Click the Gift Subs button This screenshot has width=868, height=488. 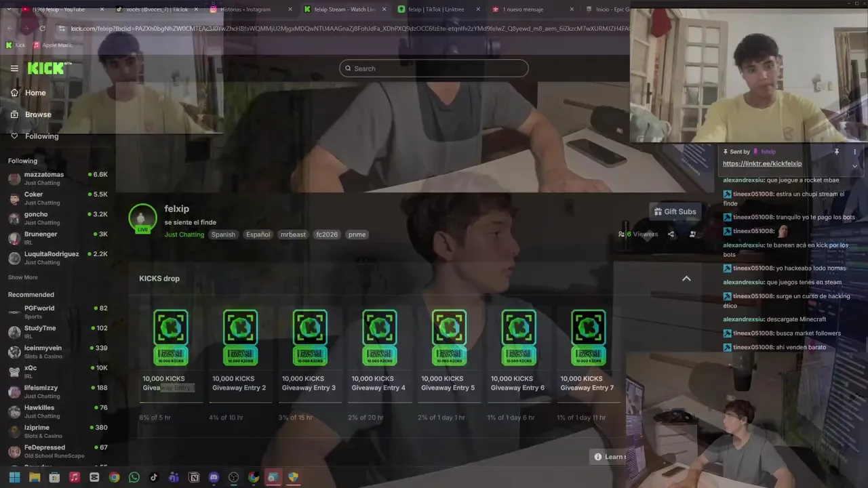coord(675,211)
